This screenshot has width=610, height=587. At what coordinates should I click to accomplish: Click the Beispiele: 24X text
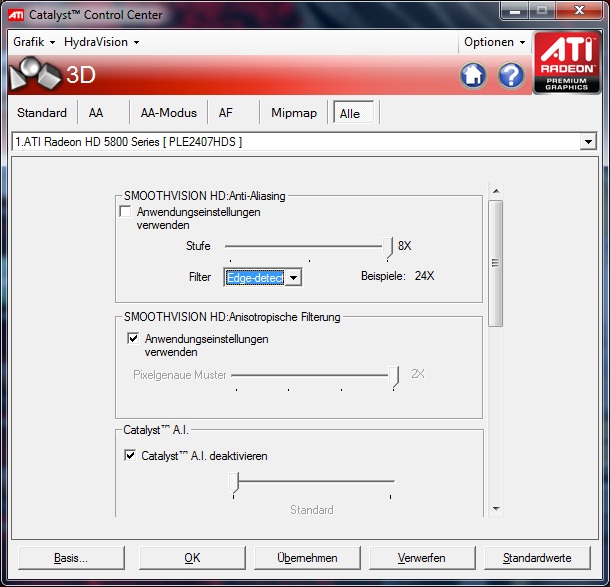(x=397, y=276)
